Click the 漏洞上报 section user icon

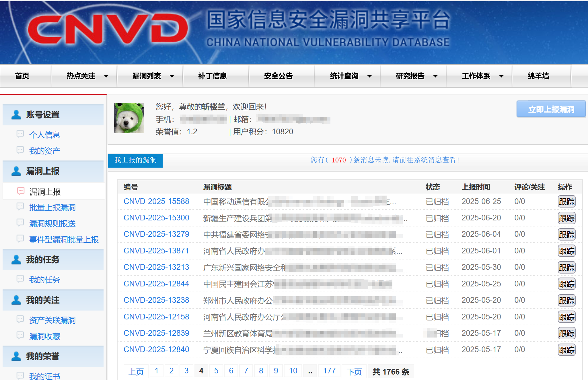point(16,171)
